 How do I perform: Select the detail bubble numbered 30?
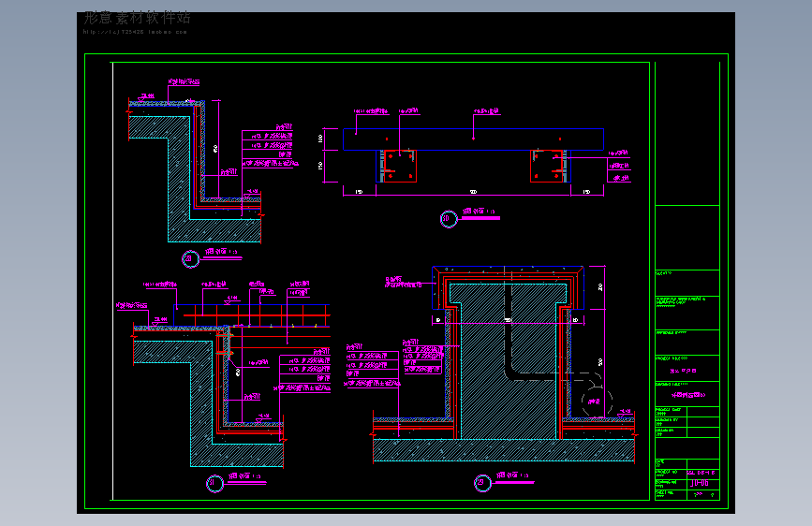click(449, 219)
